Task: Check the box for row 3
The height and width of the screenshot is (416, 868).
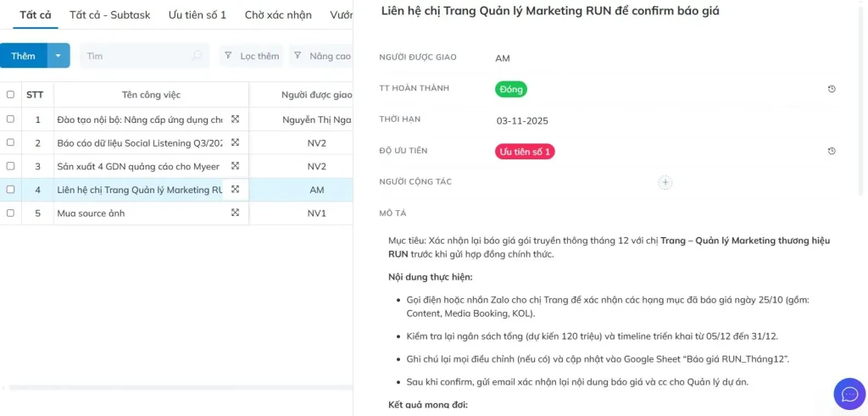Action: click(x=10, y=166)
